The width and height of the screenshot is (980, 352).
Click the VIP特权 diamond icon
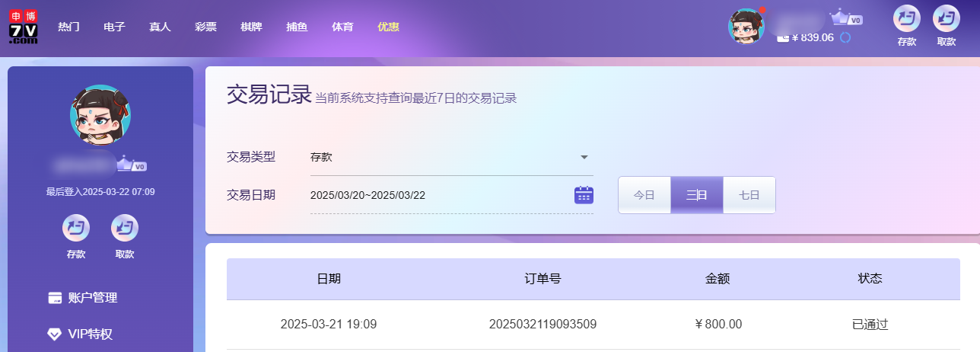click(55, 334)
